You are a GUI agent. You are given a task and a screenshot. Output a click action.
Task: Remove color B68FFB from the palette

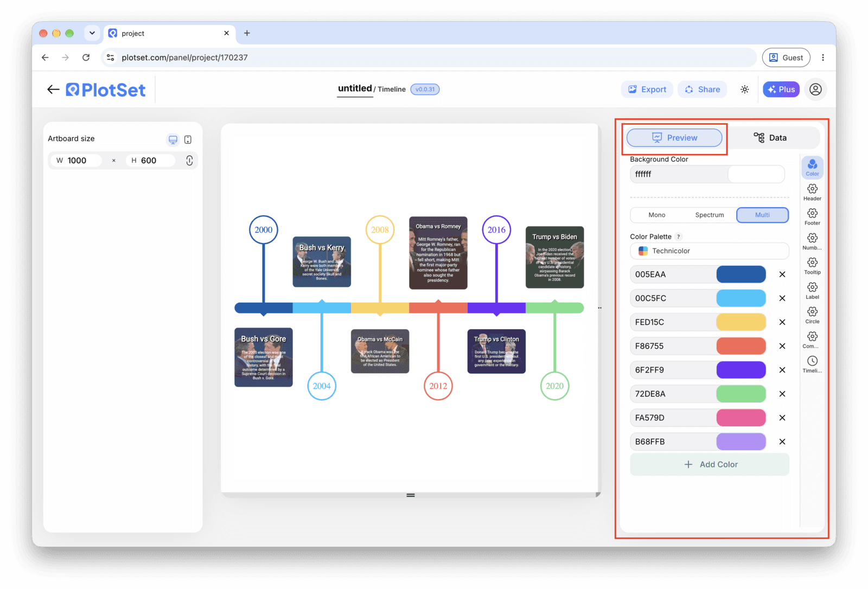[782, 441]
